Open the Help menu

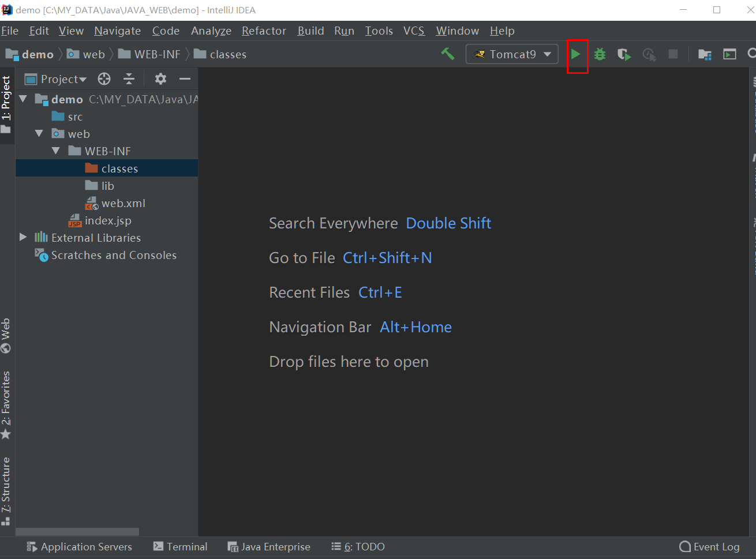click(502, 31)
